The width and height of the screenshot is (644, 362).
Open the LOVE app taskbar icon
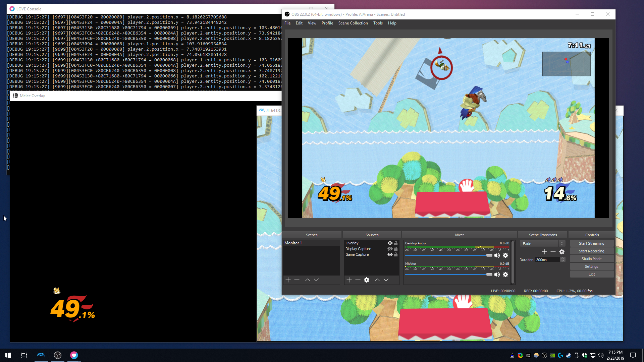74,355
